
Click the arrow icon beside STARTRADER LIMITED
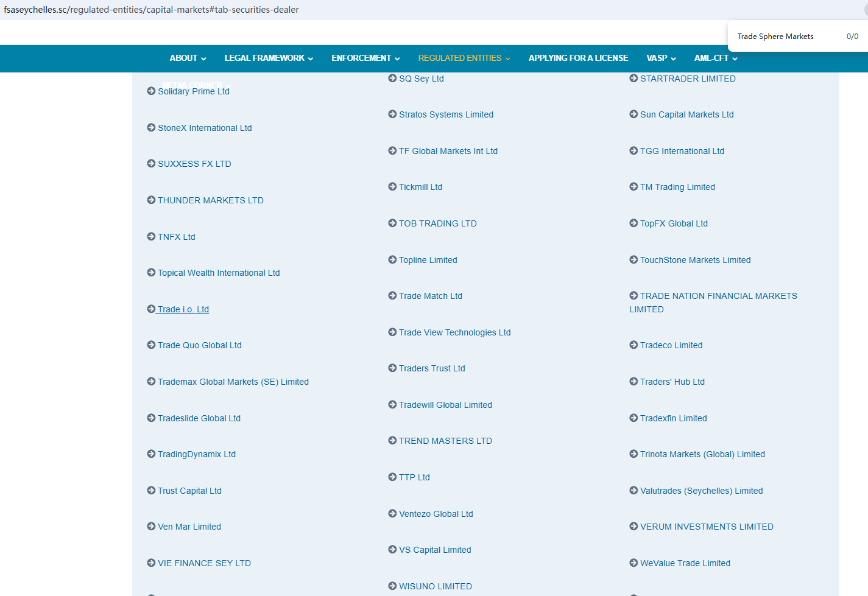[x=633, y=78]
